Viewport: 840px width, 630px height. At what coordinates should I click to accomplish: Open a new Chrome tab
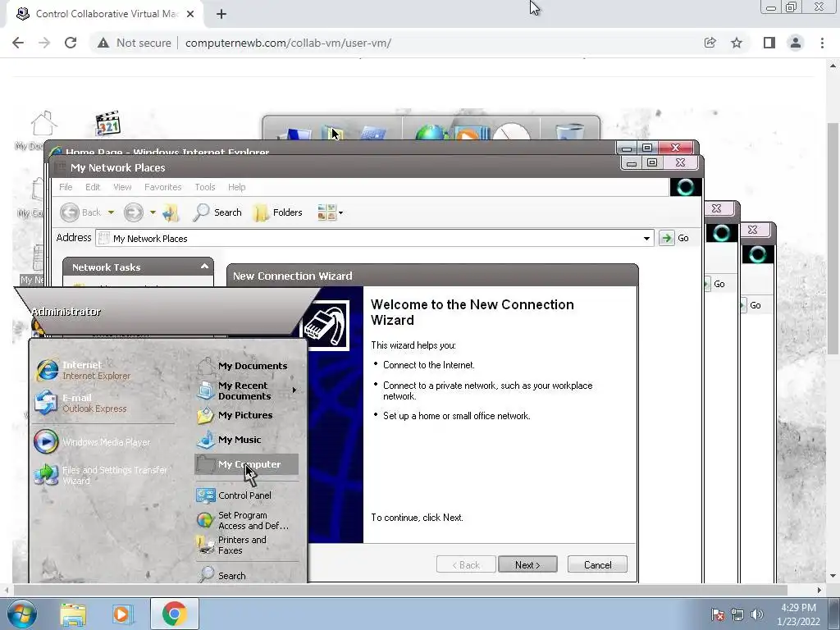click(x=221, y=14)
